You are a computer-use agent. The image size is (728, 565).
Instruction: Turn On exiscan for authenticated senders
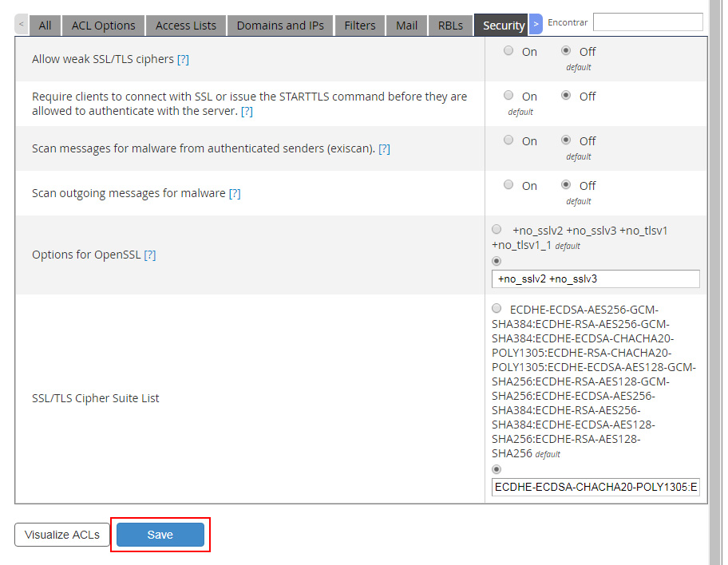pyautogui.click(x=508, y=140)
